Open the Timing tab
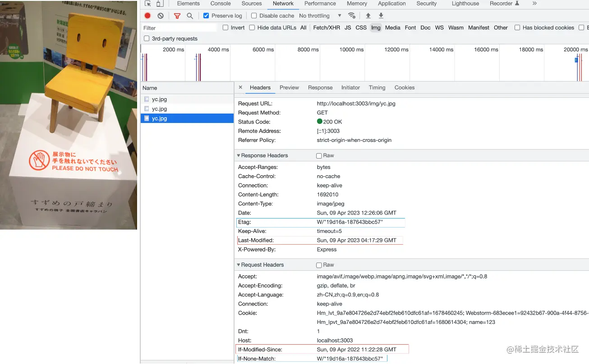589x364 pixels. (377, 87)
